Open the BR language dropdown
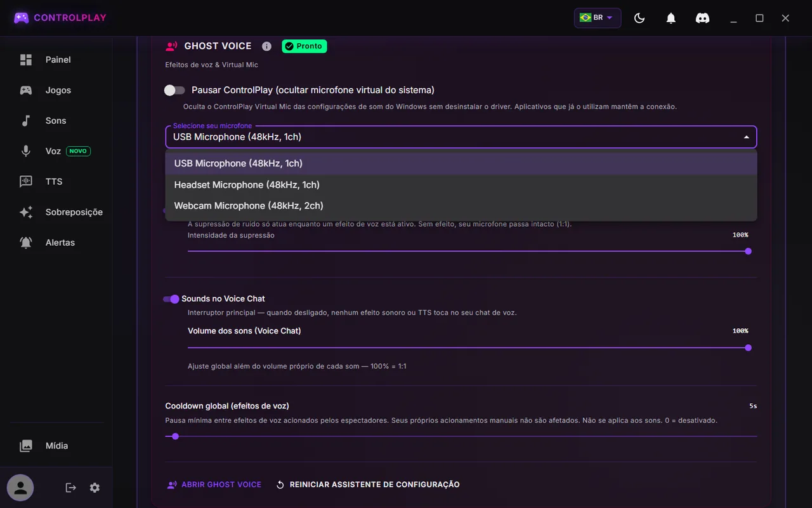The image size is (812, 508). tap(597, 18)
